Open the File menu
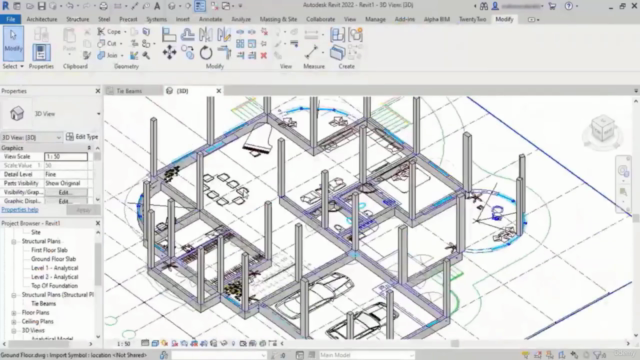Viewport: 640px width, 360px height. 11,19
